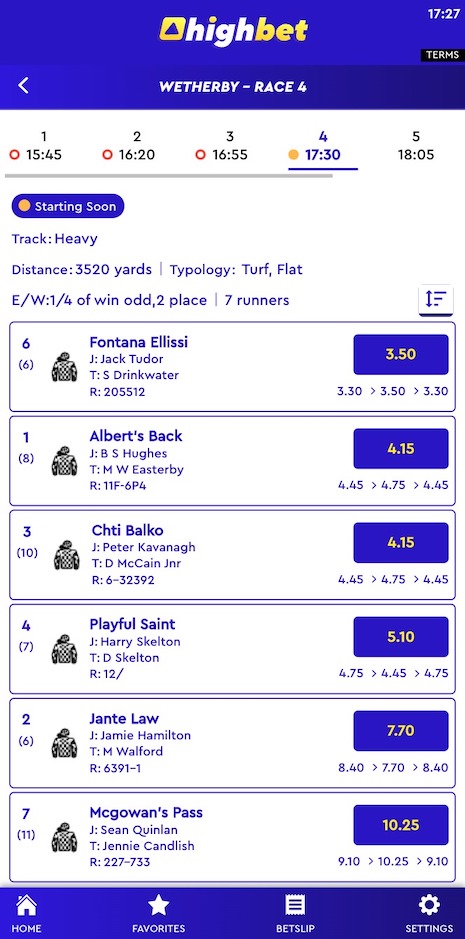Select Playful Saint odds 5.10
465x939 pixels.
(401, 637)
